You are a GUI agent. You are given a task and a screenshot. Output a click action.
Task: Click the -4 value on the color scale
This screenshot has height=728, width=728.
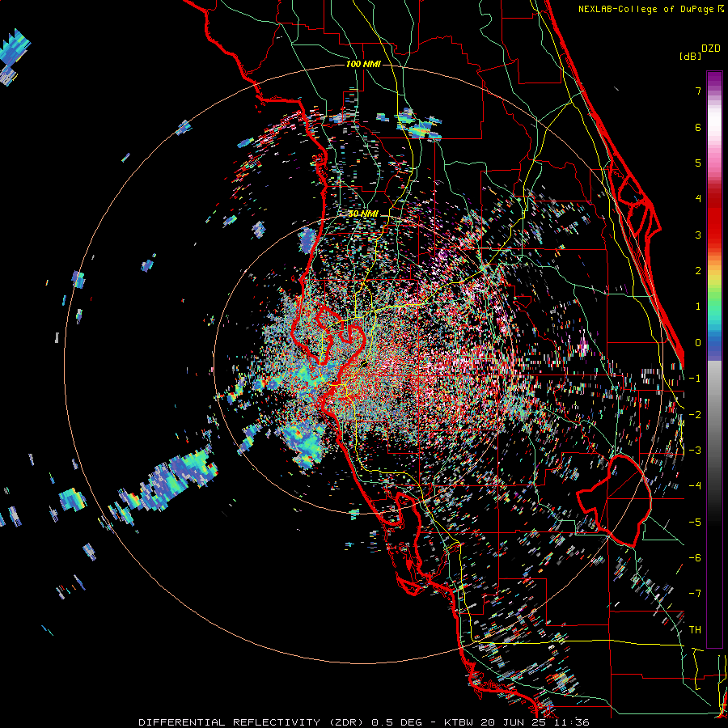pyautogui.click(x=695, y=486)
